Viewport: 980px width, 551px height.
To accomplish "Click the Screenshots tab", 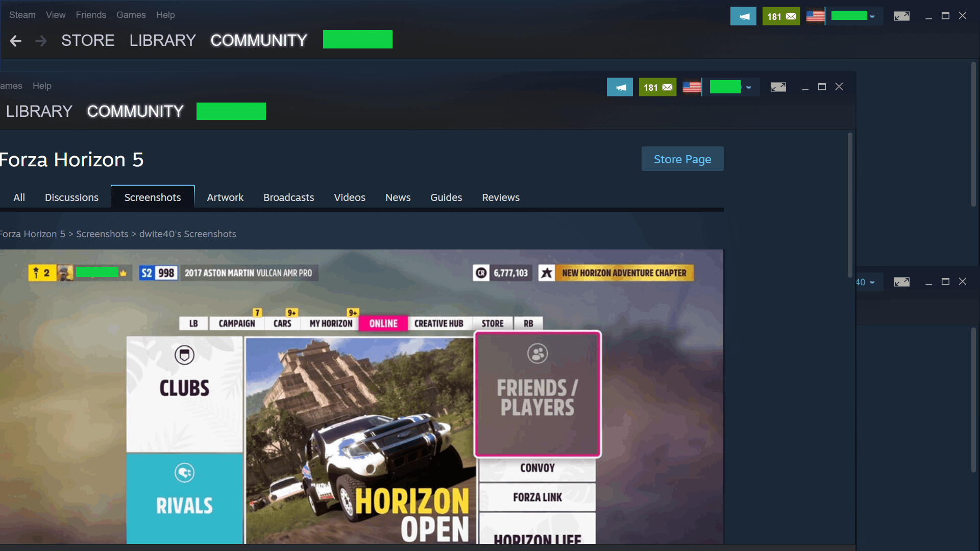I will 152,197.
